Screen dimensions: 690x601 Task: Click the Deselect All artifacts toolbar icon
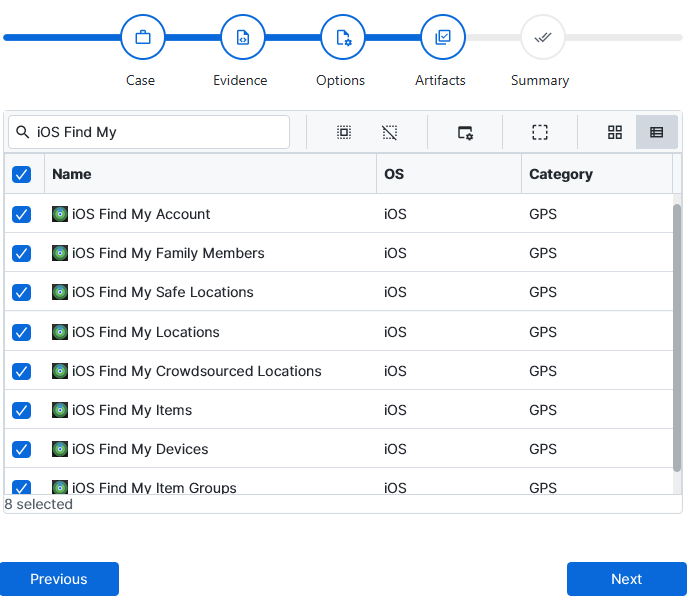(x=389, y=132)
